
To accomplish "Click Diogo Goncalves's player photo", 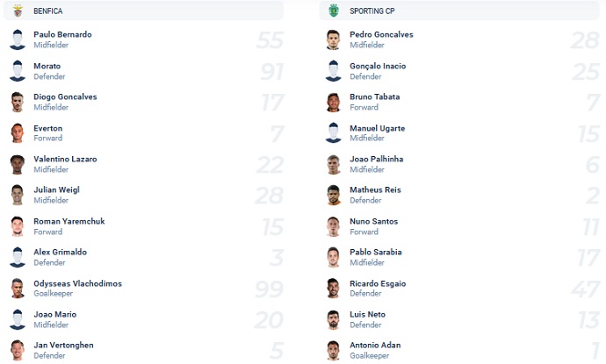I will coord(18,103).
